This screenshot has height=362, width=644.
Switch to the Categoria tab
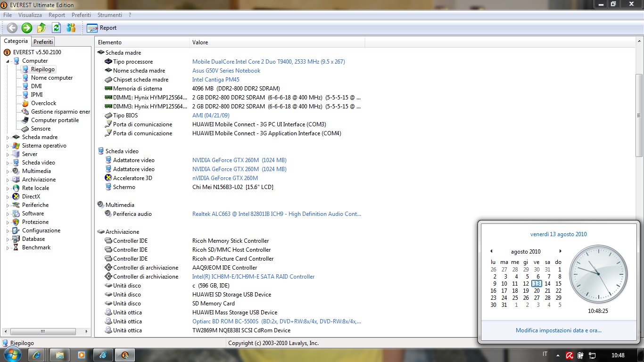tap(16, 41)
